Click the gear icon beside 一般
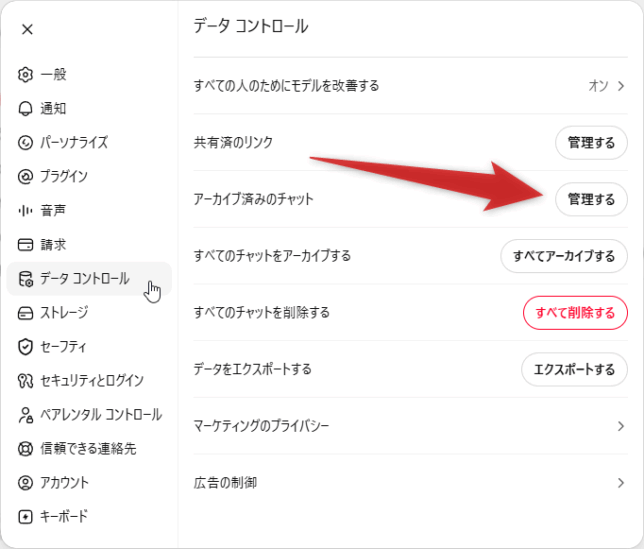Screen dimensions: 644x549 click(x=25, y=75)
